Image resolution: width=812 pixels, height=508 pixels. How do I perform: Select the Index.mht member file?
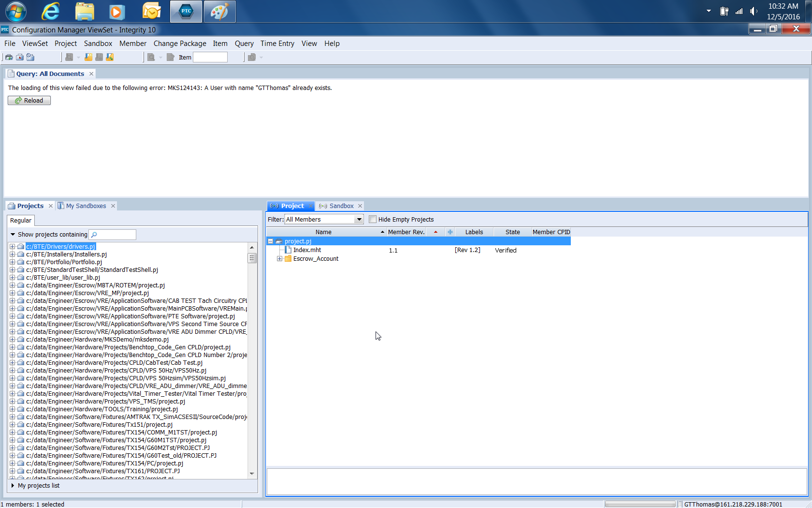pyautogui.click(x=307, y=250)
